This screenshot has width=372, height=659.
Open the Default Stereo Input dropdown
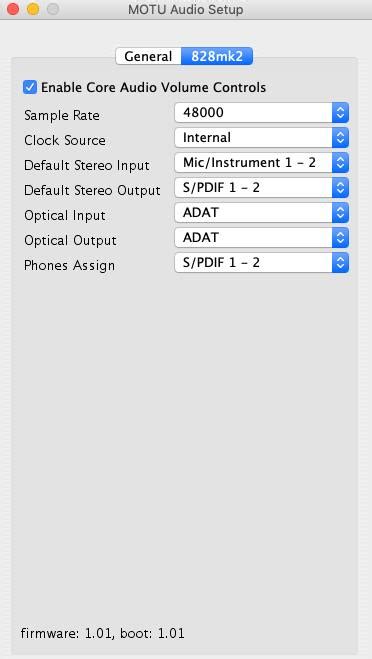(261, 163)
